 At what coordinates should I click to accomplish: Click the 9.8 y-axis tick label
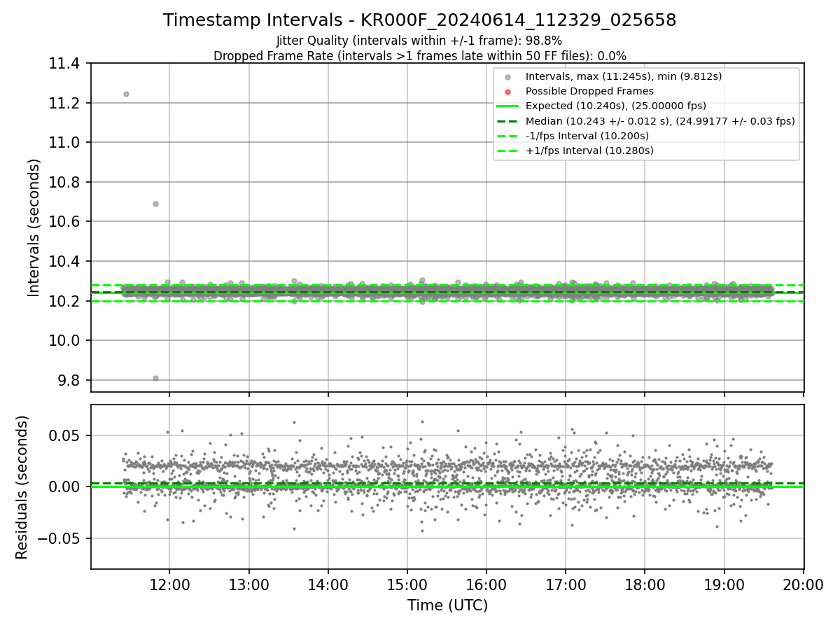70,380
